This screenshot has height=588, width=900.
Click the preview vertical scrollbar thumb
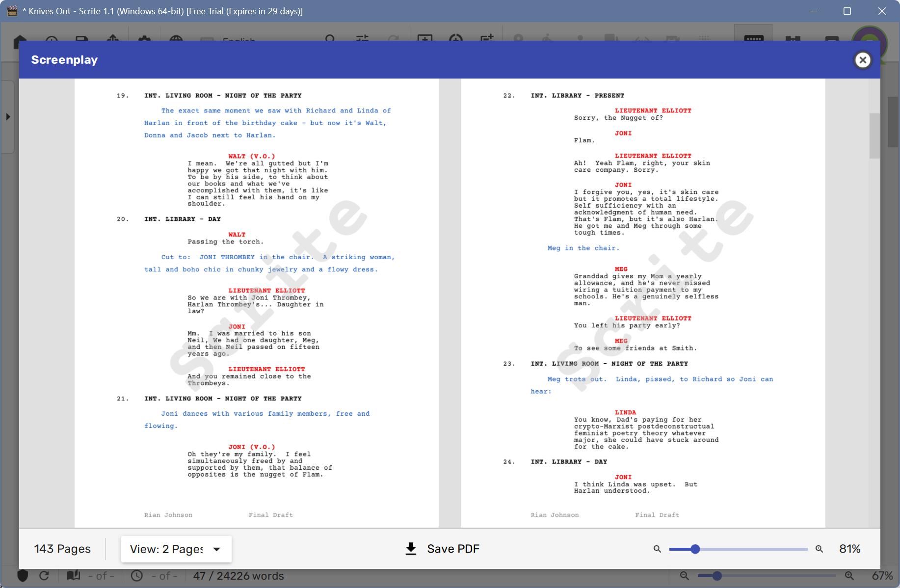coord(874,135)
